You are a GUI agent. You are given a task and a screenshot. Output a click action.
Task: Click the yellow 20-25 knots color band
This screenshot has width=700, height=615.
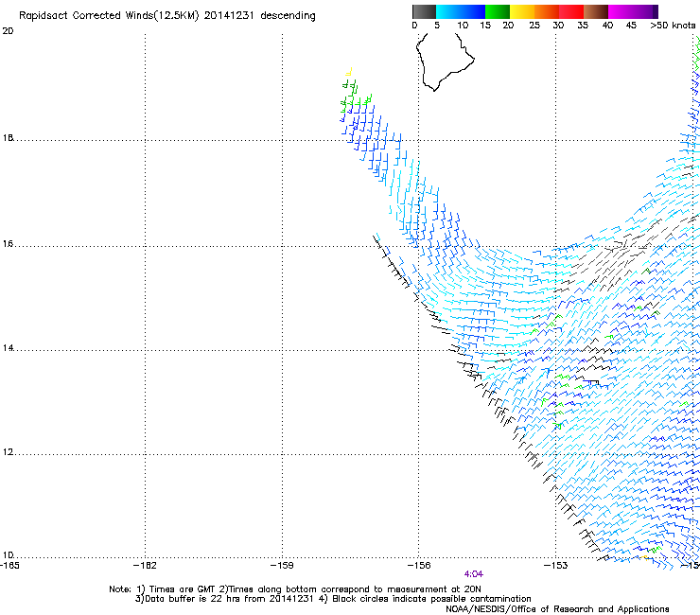tap(522, 11)
